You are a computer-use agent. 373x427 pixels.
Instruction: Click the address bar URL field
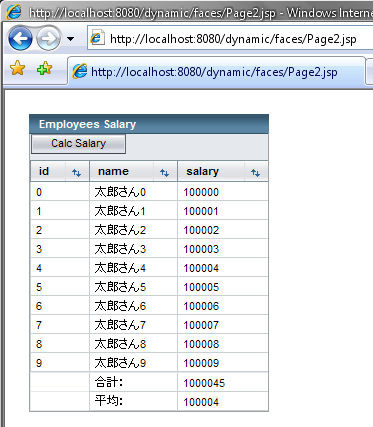[230, 39]
